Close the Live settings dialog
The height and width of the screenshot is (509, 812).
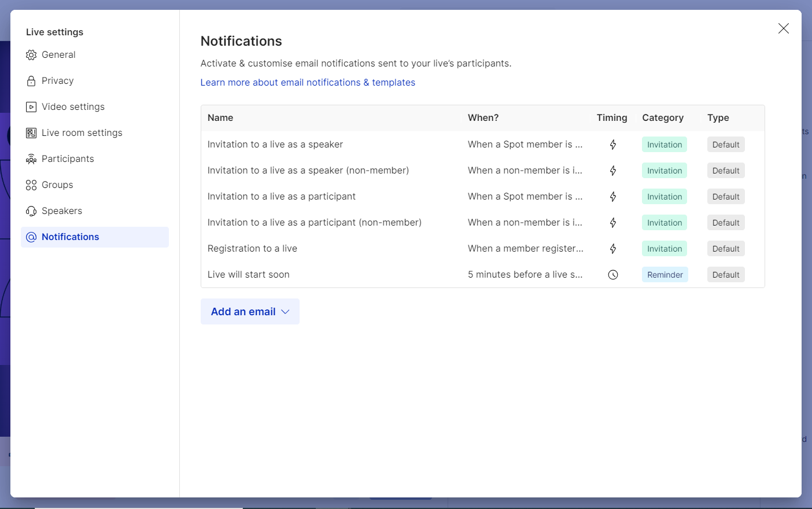tap(784, 28)
